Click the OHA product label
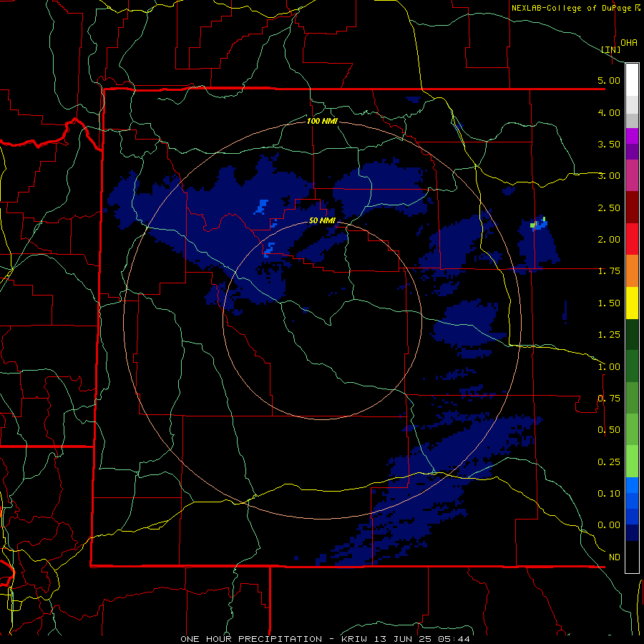644x644 pixels. point(629,43)
